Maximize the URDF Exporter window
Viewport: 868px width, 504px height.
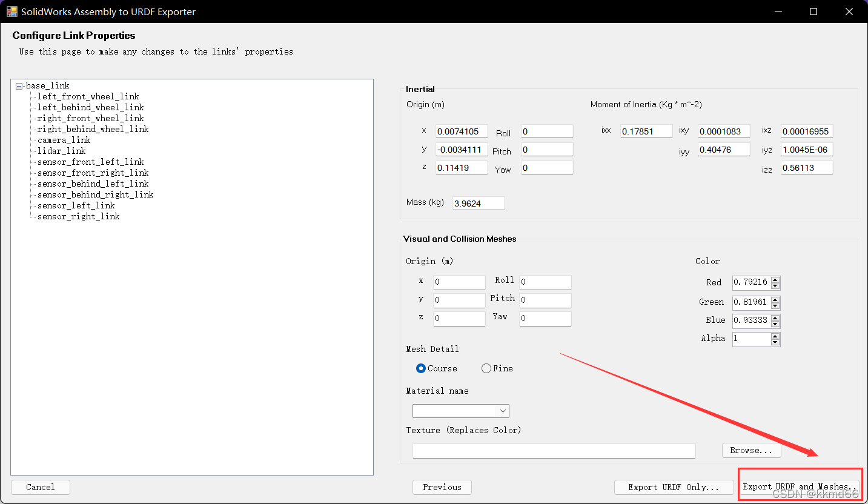(x=813, y=12)
